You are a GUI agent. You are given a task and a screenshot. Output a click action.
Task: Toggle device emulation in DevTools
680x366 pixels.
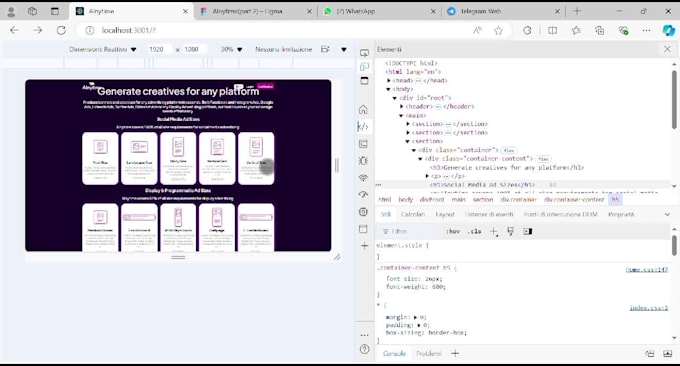point(365,66)
